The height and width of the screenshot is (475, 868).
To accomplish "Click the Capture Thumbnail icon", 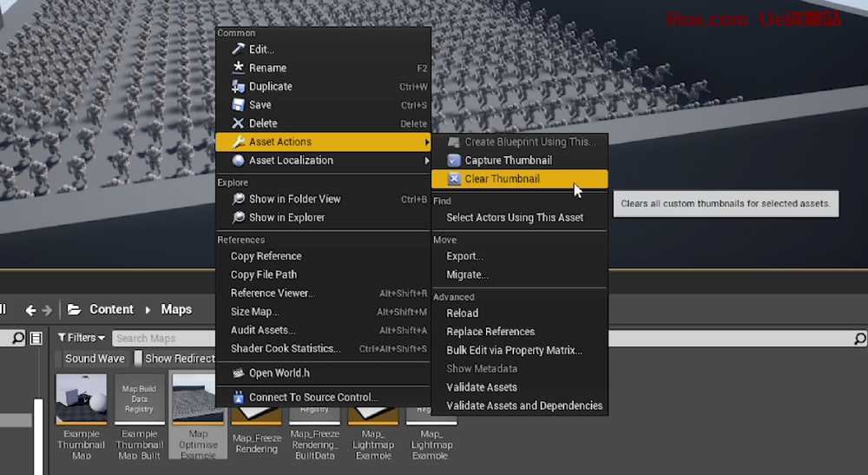I will (454, 161).
